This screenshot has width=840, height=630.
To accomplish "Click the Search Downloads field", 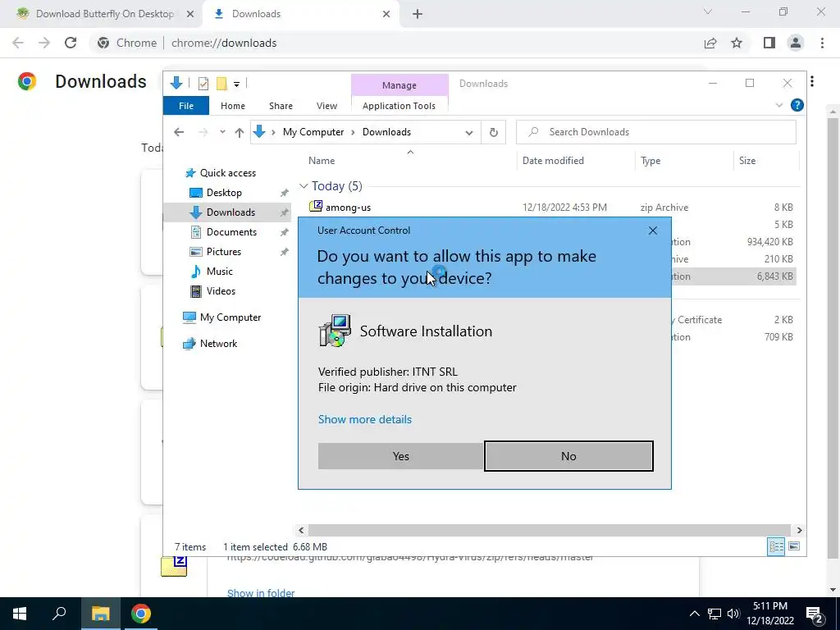I will 655,132.
